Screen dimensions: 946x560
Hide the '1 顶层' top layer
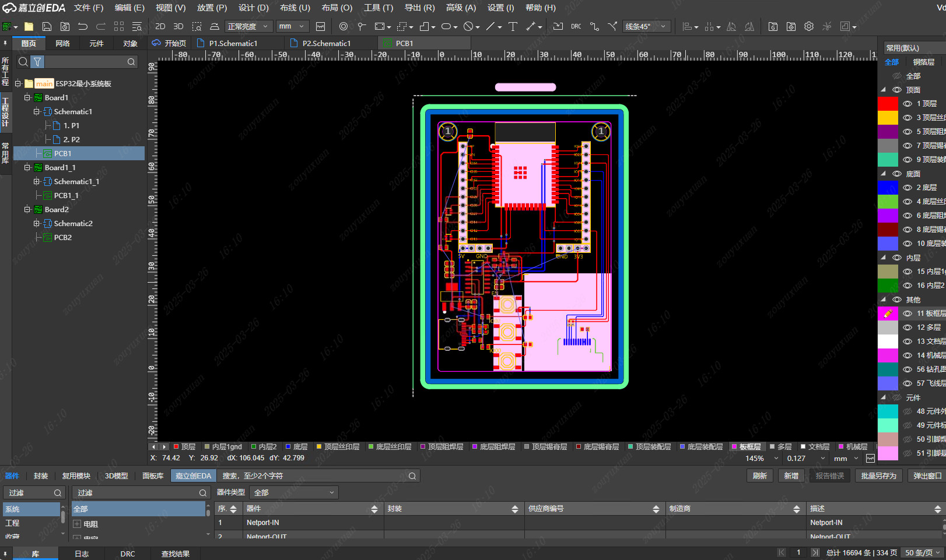[x=908, y=104]
